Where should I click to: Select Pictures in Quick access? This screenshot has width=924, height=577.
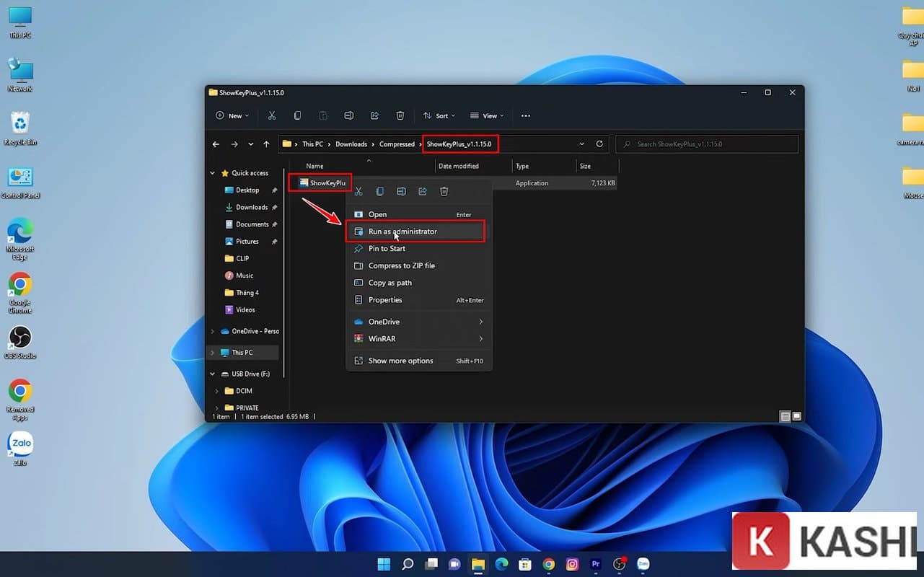247,242
